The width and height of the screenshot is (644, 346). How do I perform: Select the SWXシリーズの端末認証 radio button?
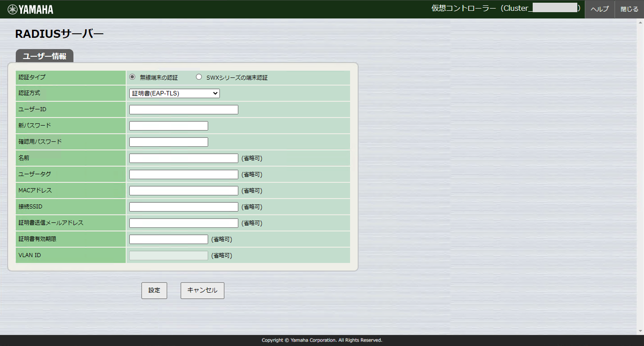tap(199, 77)
